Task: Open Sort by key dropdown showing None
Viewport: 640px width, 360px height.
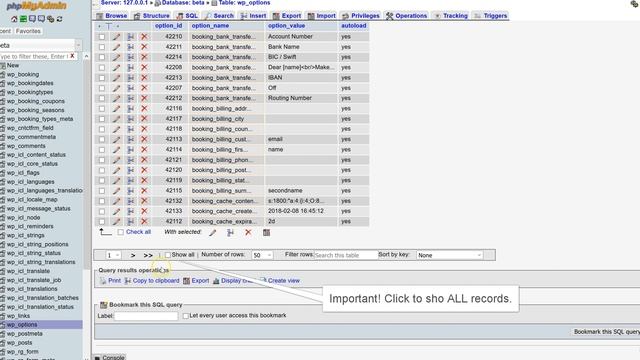Action: [x=450, y=255]
